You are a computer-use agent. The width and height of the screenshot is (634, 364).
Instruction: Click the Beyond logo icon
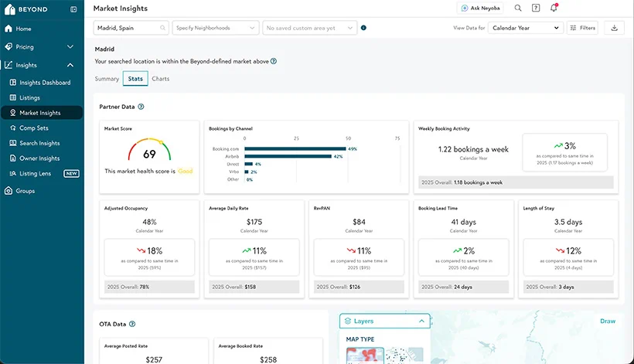click(10, 9)
